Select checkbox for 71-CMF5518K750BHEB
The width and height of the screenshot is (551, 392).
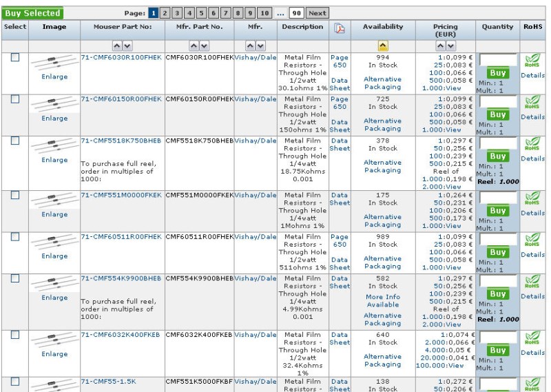(x=15, y=141)
